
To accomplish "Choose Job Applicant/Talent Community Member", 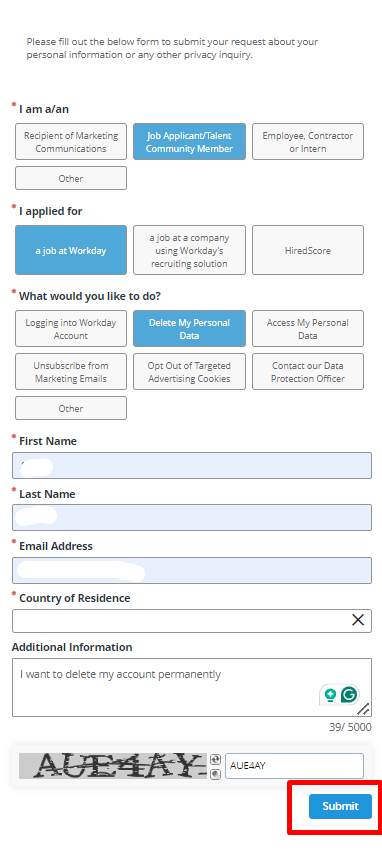I will [189, 142].
